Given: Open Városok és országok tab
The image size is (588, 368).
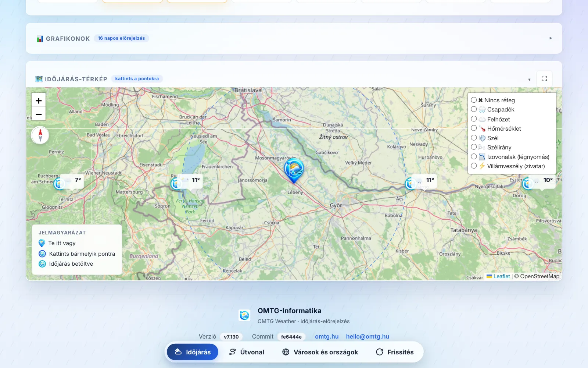Looking at the screenshot, I should 320,352.
